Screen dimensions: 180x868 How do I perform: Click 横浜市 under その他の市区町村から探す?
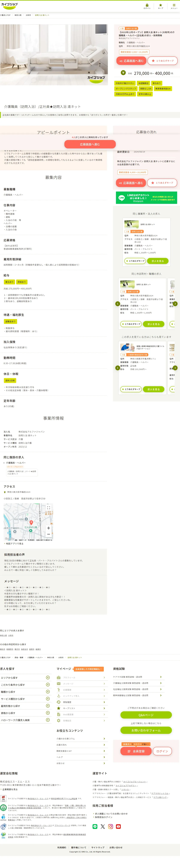(x=3, y=649)
